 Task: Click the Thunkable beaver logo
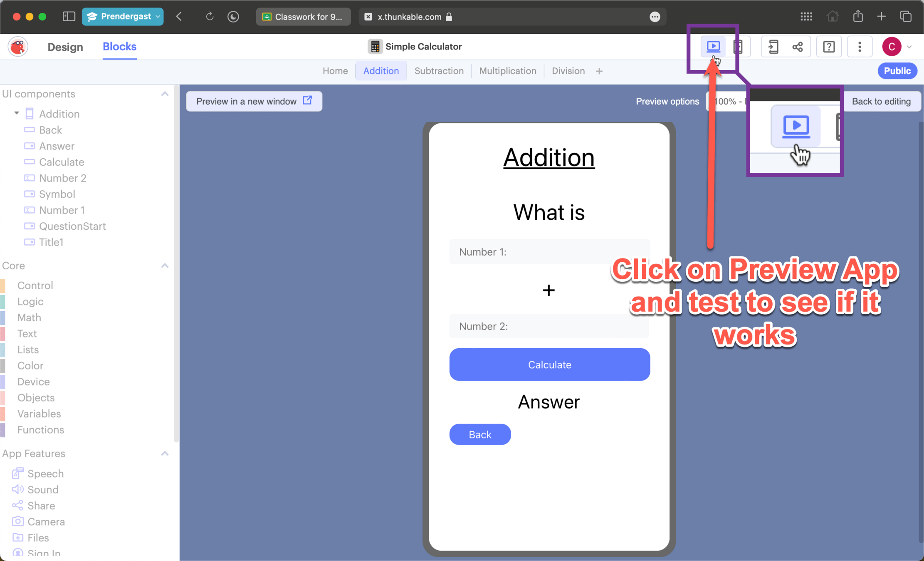[18, 47]
